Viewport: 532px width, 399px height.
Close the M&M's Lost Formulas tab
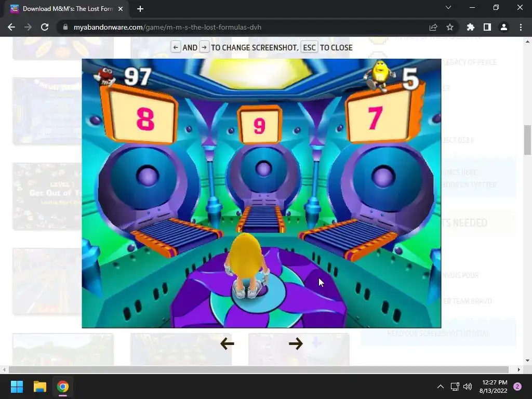[x=121, y=9]
